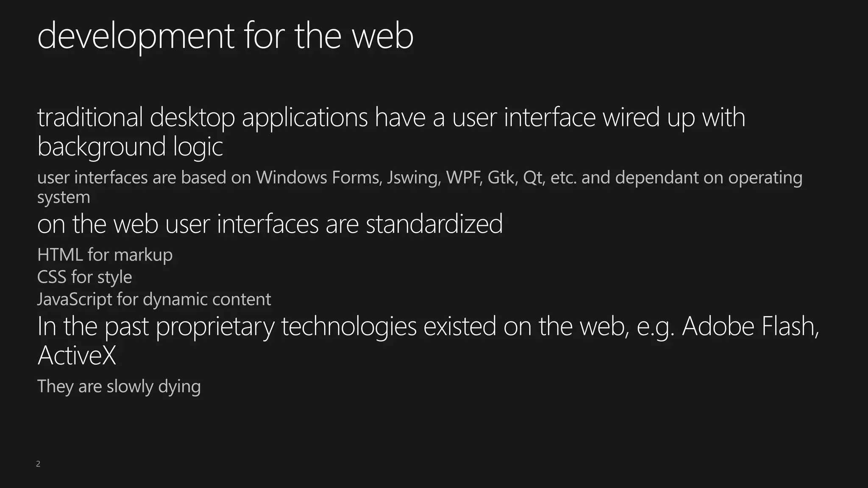The image size is (868, 488).
Task: Click the word "system" under user interfaces line
Action: pyautogui.click(x=64, y=197)
